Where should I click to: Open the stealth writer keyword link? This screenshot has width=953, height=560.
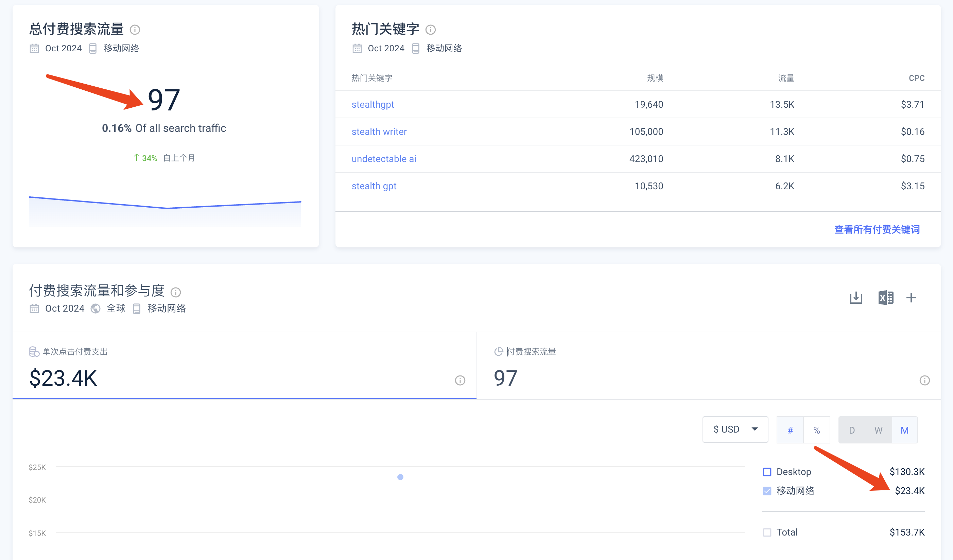point(379,132)
